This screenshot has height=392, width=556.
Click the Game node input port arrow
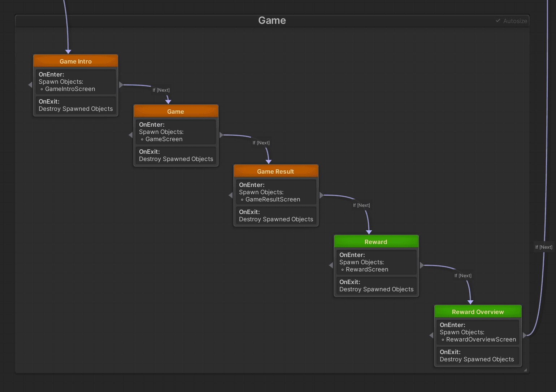point(131,135)
